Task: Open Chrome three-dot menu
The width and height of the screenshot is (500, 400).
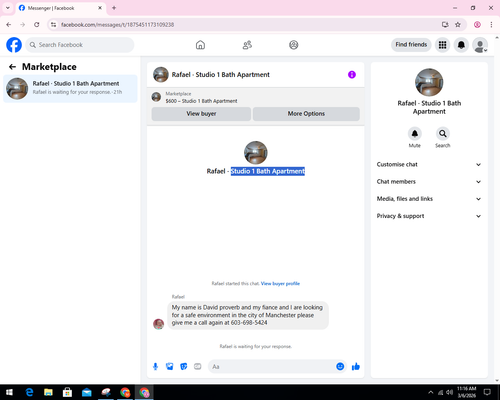Action: click(491, 25)
